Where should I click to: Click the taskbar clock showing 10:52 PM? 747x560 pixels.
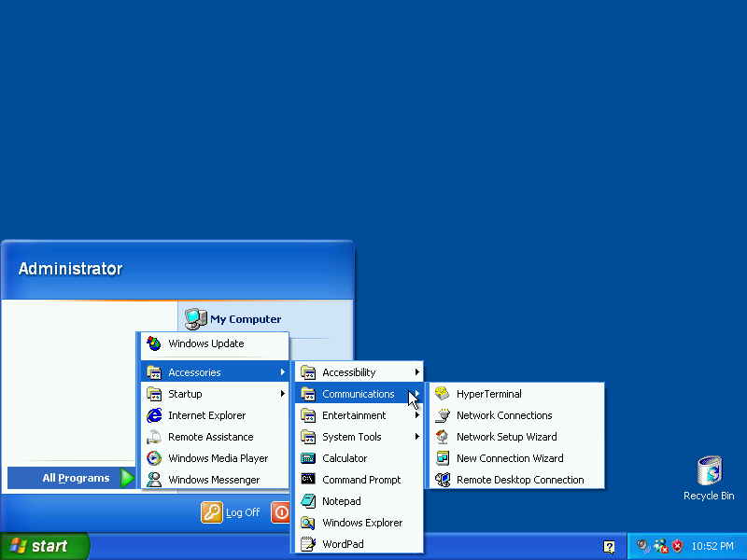(x=712, y=546)
